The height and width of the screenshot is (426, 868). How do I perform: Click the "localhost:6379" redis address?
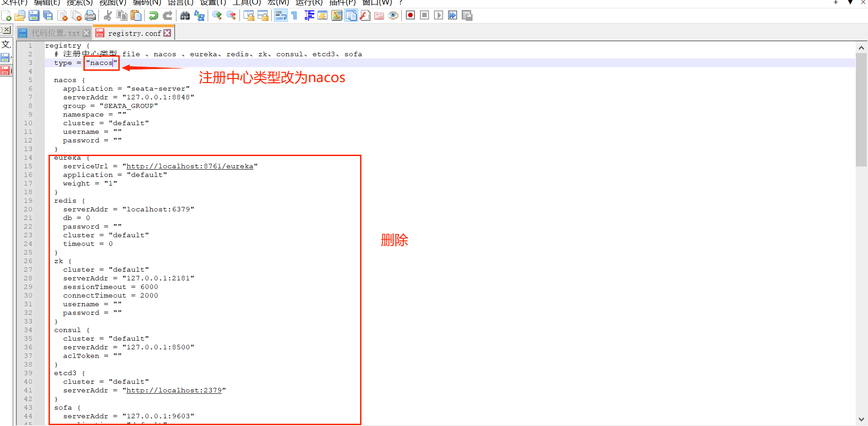click(158, 210)
